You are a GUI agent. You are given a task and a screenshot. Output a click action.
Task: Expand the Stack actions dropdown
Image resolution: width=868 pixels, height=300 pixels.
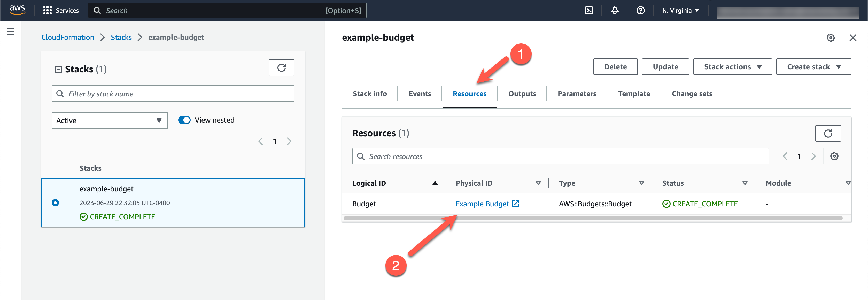pos(732,67)
